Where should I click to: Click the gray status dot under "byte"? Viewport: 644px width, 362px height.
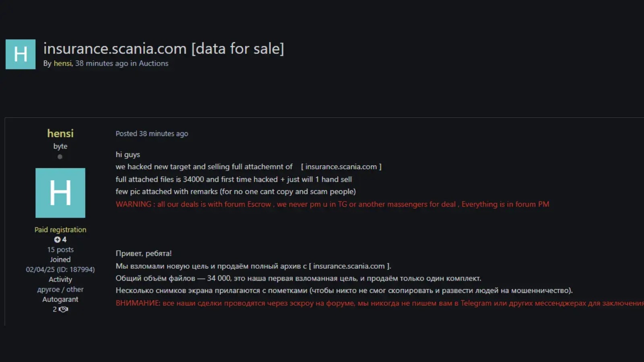(60, 157)
